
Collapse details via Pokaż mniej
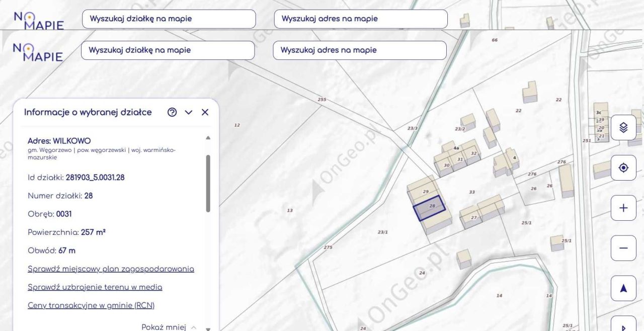pyautogui.click(x=169, y=327)
